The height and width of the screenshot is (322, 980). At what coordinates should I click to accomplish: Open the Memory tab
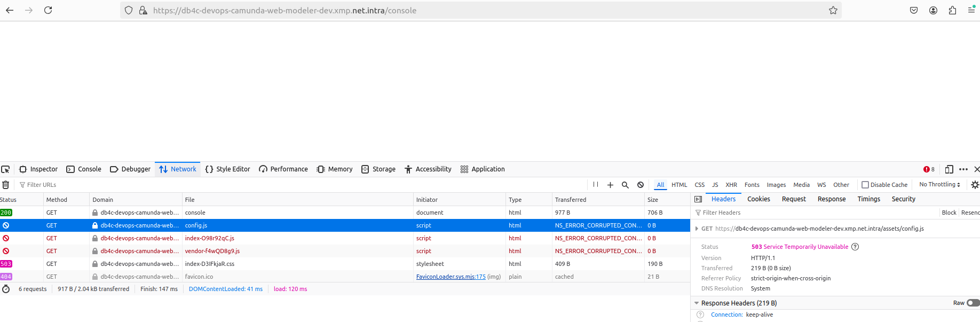pos(335,169)
